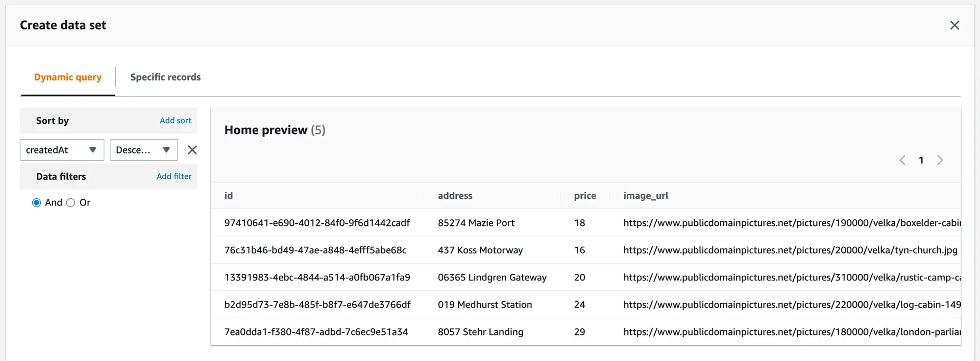
Task: Select the And filter radio button
Action: click(x=36, y=202)
